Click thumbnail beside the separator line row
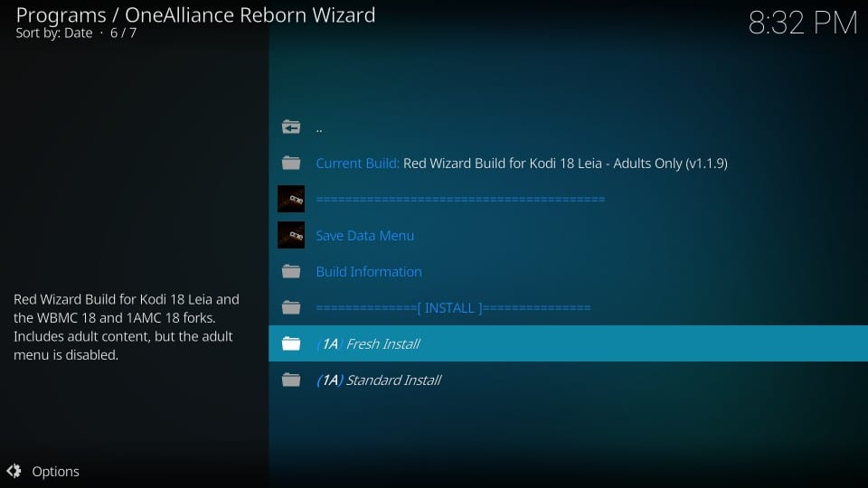This screenshot has height=488, width=868. [291, 199]
